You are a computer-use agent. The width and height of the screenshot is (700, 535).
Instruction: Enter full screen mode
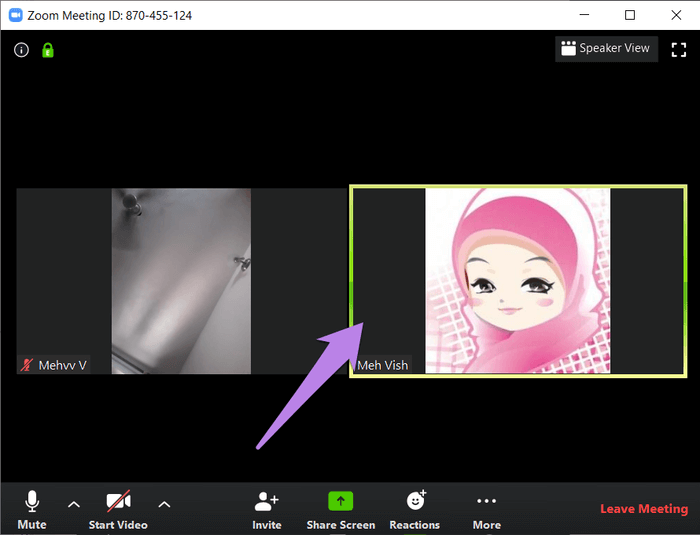click(x=679, y=49)
